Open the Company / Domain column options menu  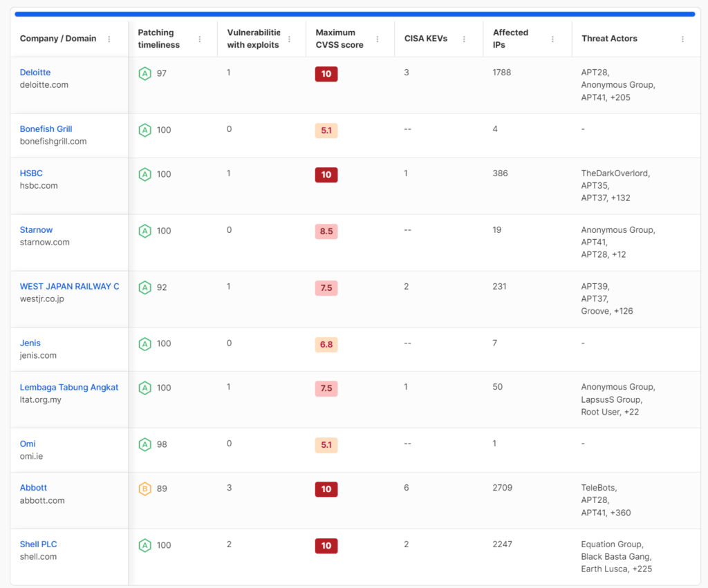109,39
